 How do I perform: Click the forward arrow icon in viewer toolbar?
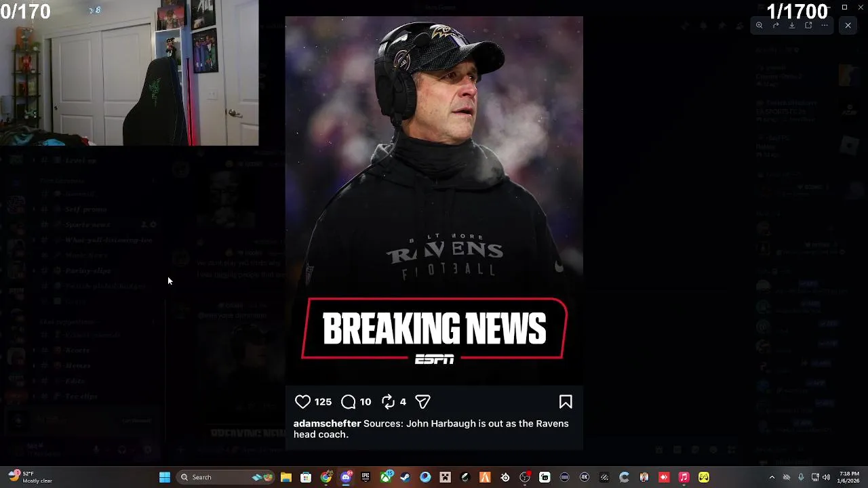pos(776,26)
